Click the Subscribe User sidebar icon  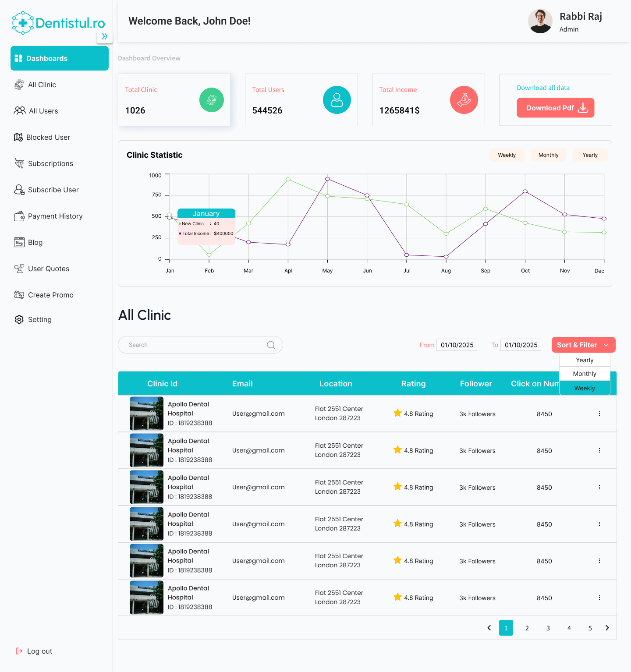point(19,190)
